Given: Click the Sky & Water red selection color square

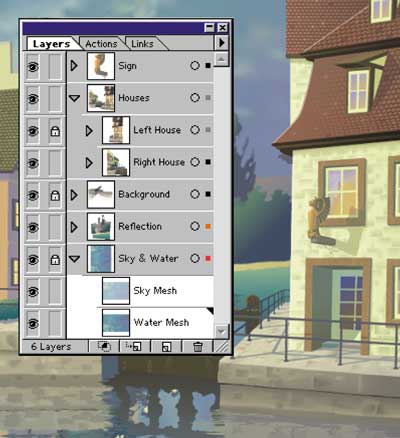Looking at the screenshot, I should tap(208, 258).
